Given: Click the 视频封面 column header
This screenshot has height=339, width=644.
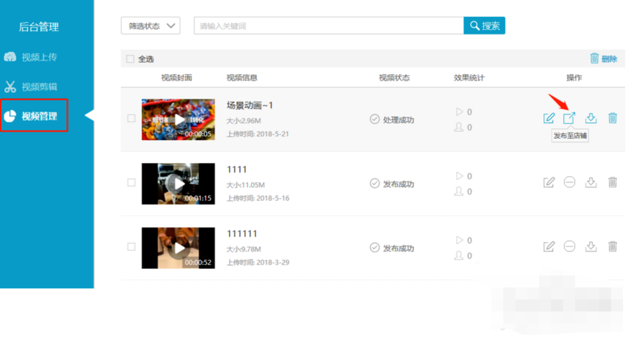Looking at the screenshot, I should (x=177, y=78).
